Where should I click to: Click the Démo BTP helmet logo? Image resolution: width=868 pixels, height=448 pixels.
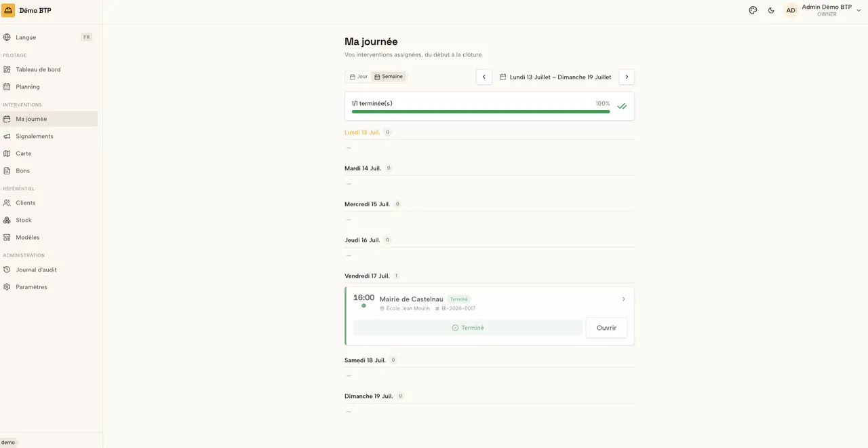click(8, 10)
